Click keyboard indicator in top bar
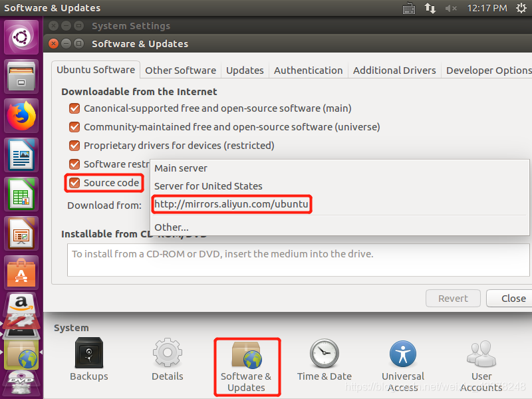The image size is (532, 399). point(409,8)
